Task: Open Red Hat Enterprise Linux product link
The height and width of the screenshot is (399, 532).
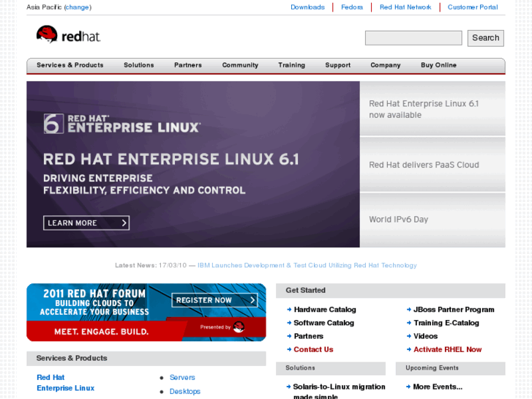Action: click(x=65, y=383)
